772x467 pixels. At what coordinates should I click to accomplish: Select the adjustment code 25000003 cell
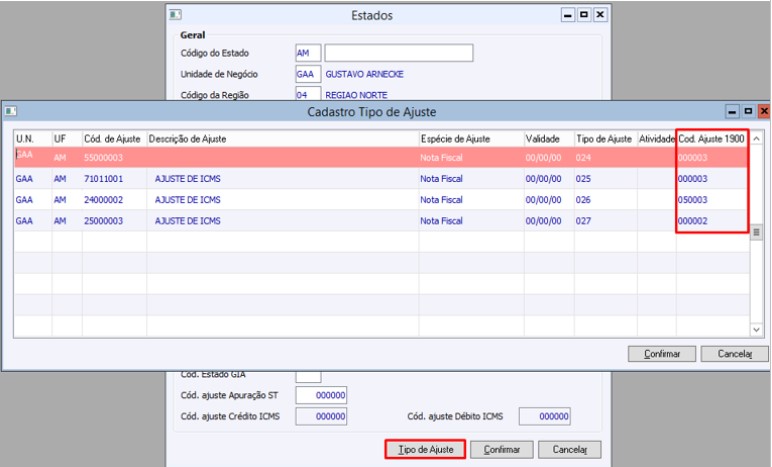coord(103,221)
